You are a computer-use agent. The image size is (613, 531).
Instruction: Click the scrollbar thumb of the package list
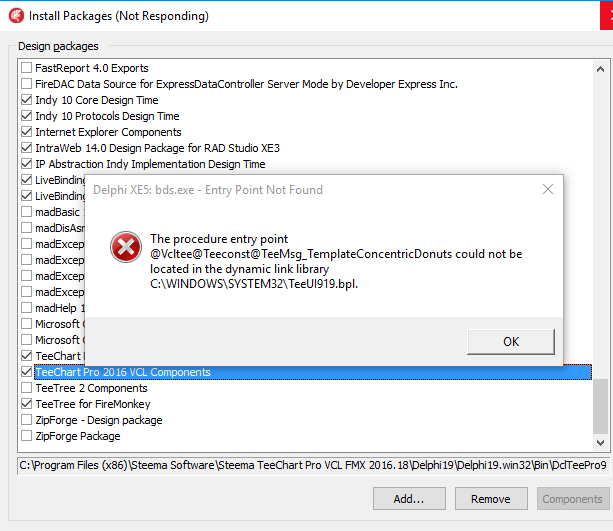coord(600,406)
